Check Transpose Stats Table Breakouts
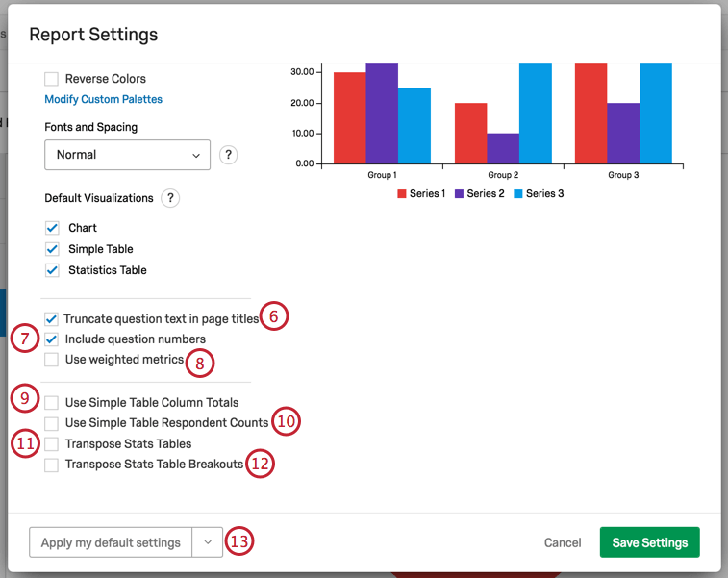Viewport: 728px width, 578px height. tap(52, 465)
